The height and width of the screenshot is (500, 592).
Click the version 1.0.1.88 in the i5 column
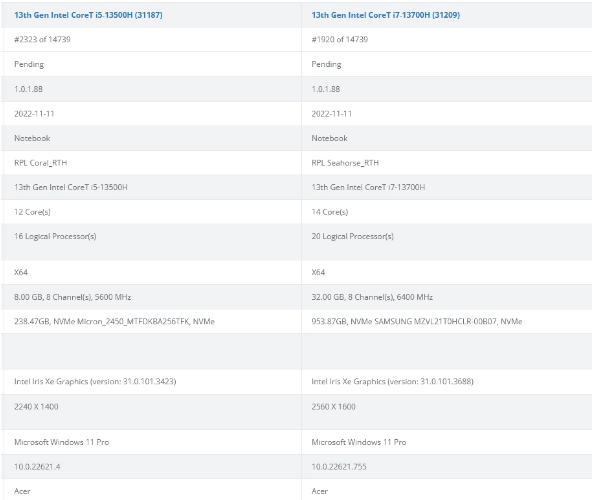28,89
